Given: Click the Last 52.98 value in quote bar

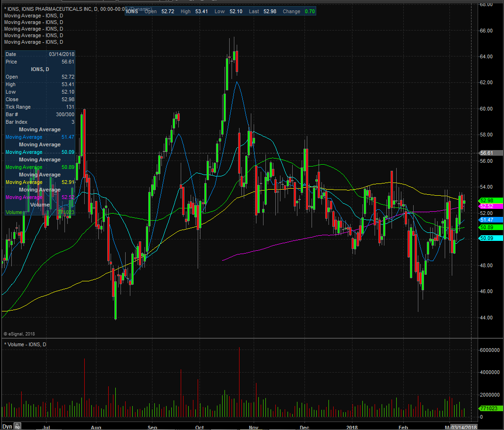Looking at the screenshot, I should click(x=270, y=12).
